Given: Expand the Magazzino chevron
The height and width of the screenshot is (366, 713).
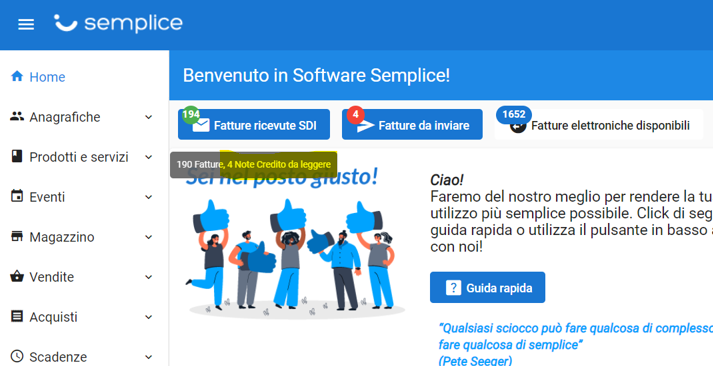Looking at the screenshot, I should 149,237.
